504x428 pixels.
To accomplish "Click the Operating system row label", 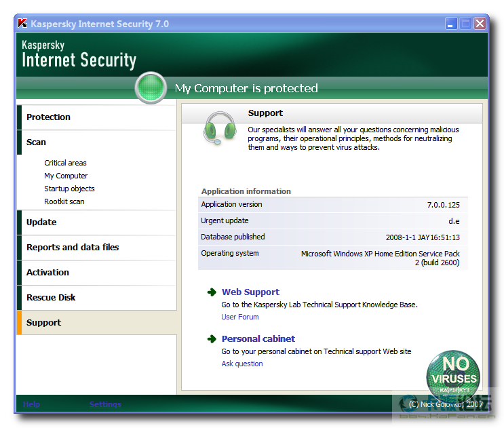I will point(230,253).
